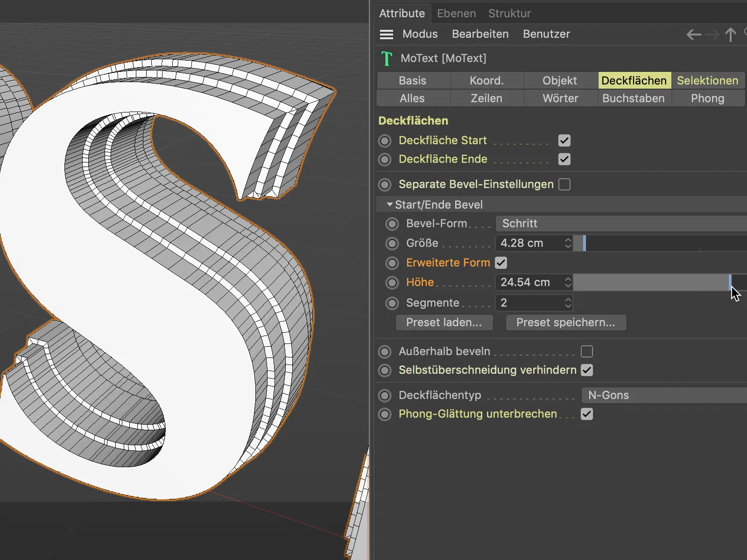The height and width of the screenshot is (560, 747).
Task: Go forward with the right arrow icon
Action: (712, 35)
